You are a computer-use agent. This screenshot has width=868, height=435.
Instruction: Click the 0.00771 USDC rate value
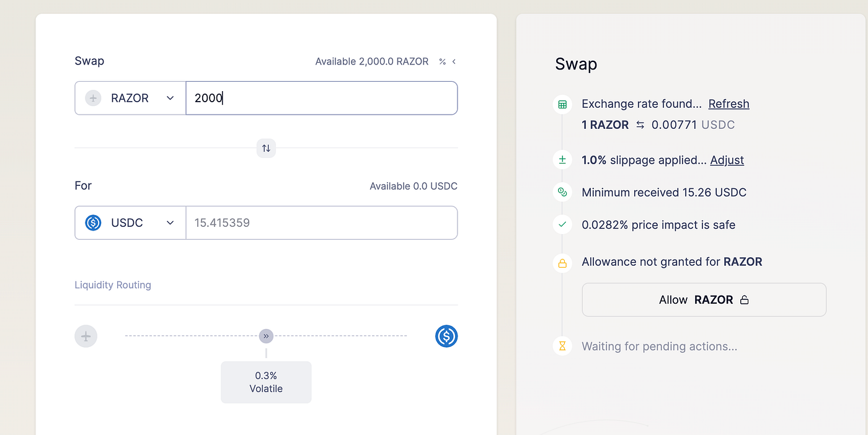pos(693,125)
